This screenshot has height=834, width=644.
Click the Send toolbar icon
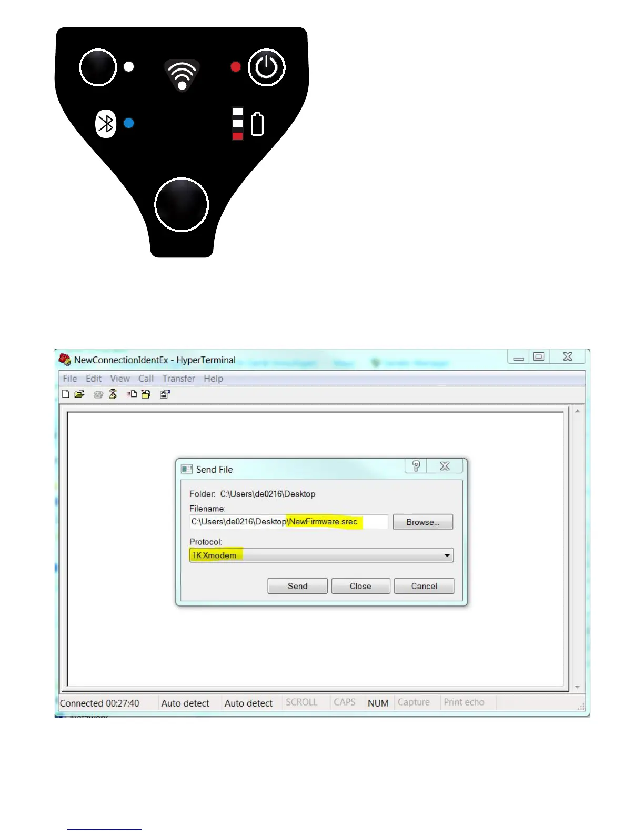(x=132, y=394)
